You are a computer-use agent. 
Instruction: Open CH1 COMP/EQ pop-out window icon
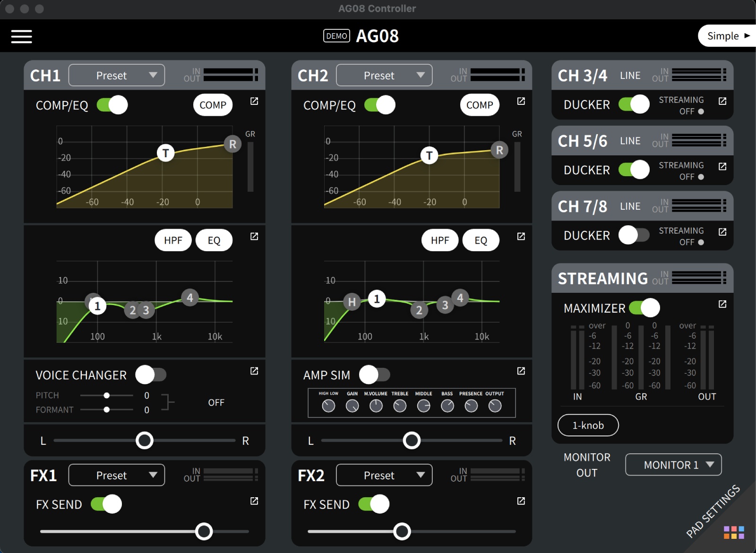tap(254, 101)
